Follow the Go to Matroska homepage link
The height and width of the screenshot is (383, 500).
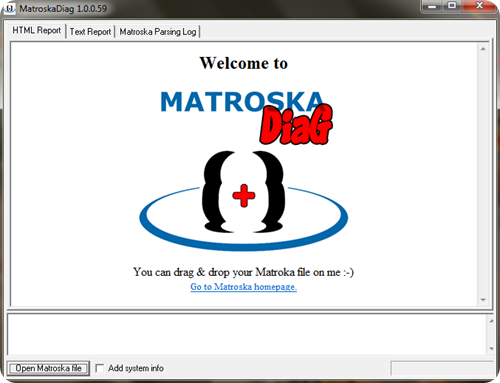pos(243,287)
